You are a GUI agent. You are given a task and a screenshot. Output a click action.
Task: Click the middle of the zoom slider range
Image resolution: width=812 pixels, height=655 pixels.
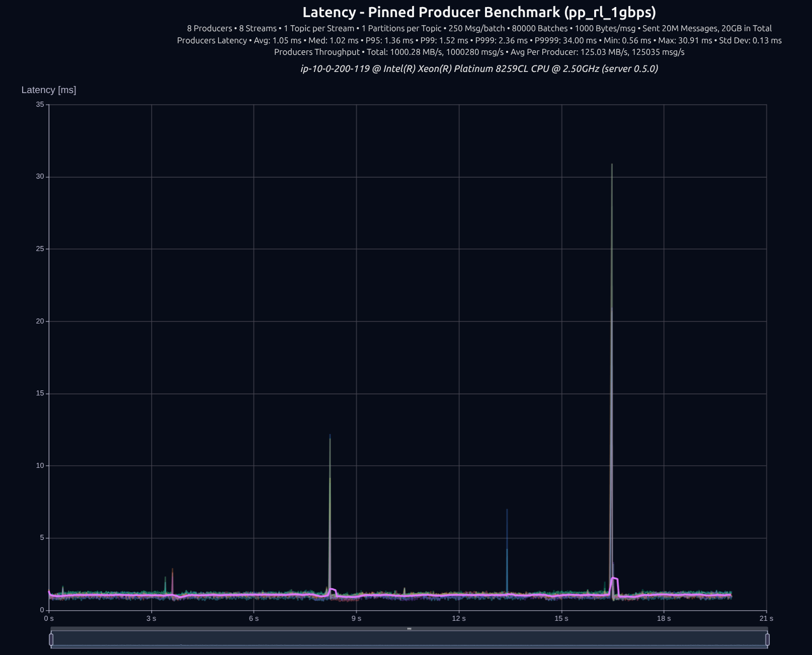[409, 639]
